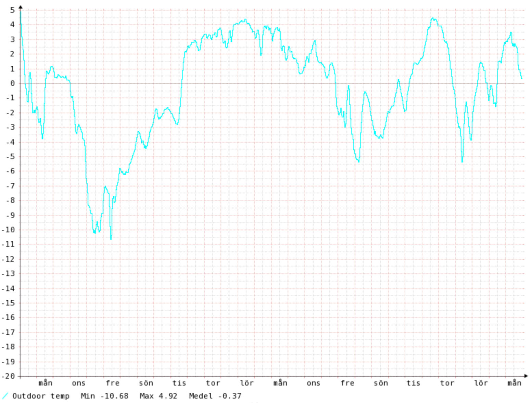532x403 pixels.
Task: Click the curve's lowest point near -10.7
Action: pyautogui.click(x=111, y=238)
